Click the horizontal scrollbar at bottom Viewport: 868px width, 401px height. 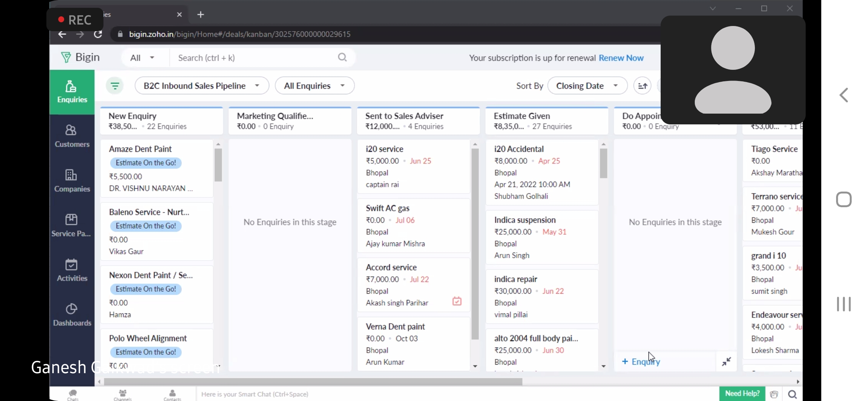pyautogui.click(x=313, y=382)
